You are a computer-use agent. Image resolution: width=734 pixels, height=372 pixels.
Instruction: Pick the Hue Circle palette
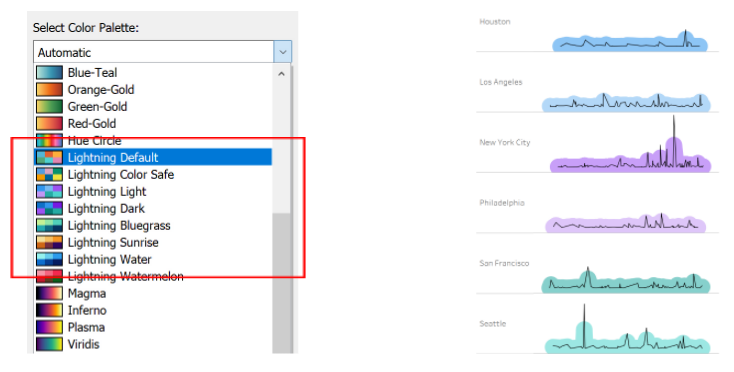[153, 140]
